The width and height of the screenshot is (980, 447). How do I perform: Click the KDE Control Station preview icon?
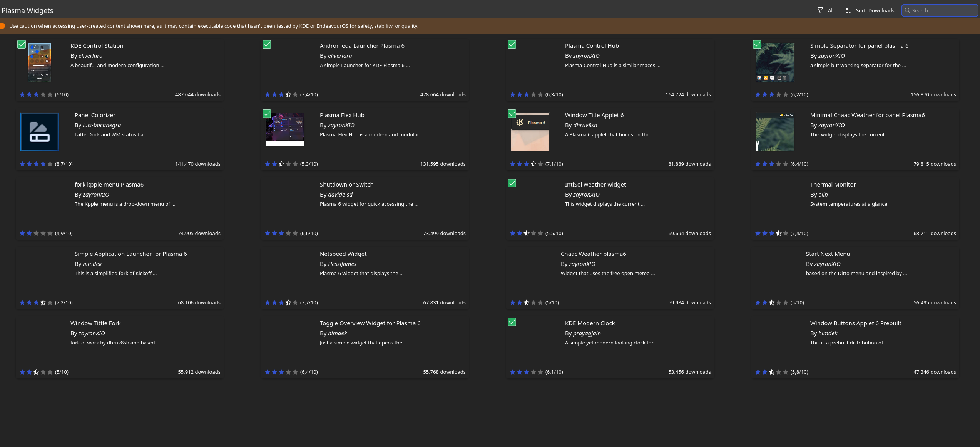[39, 62]
